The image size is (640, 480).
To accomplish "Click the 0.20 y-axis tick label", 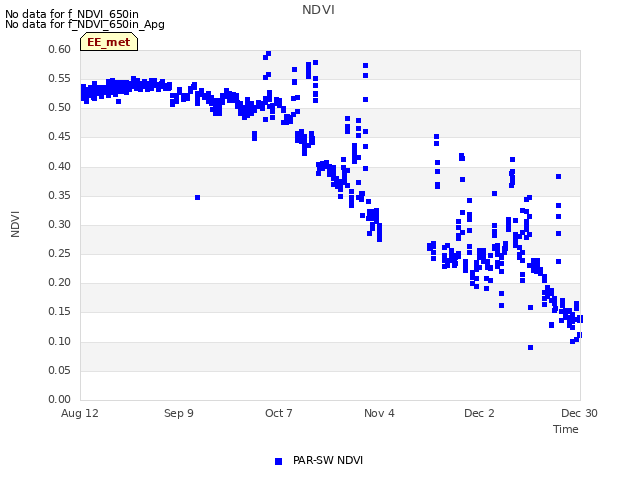I will click(60, 282).
